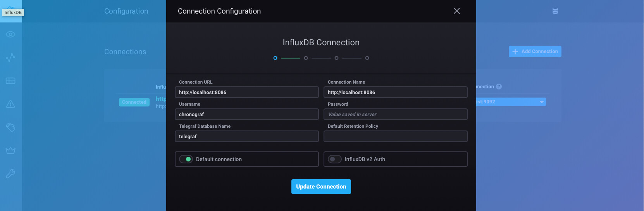Click the Update Connection button

click(321, 187)
